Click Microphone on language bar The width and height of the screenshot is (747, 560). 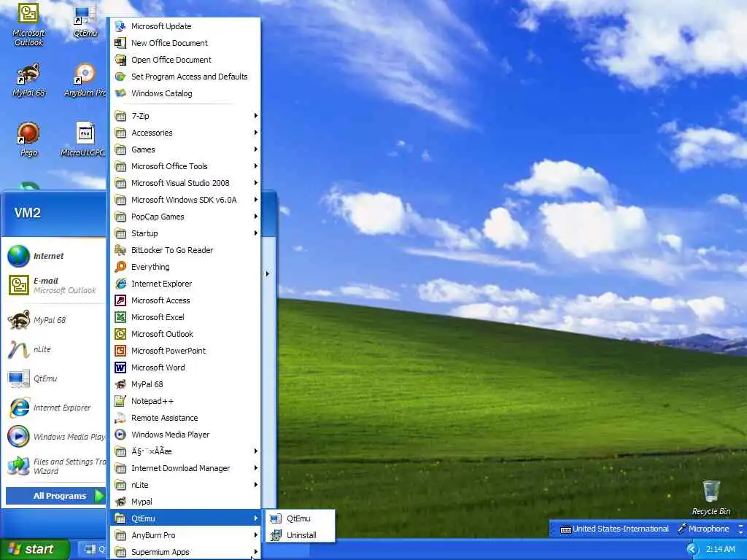pyautogui.click(x=703, y=529)
